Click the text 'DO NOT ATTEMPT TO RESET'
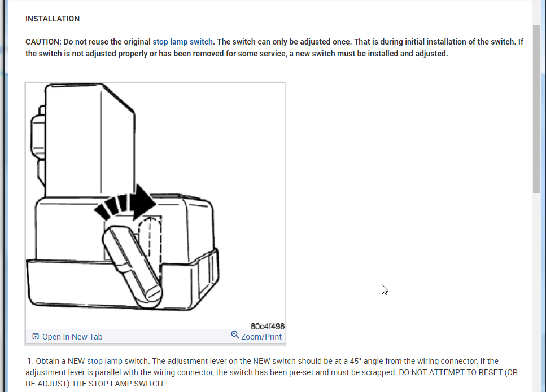This screenshot has height=392, width=546. point(450,372)
